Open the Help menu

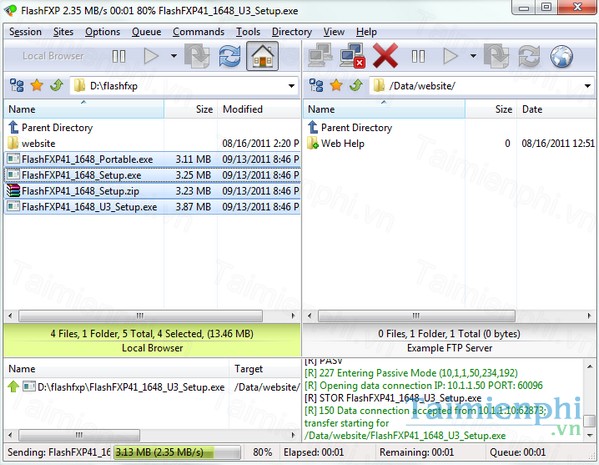pos(366,32)
